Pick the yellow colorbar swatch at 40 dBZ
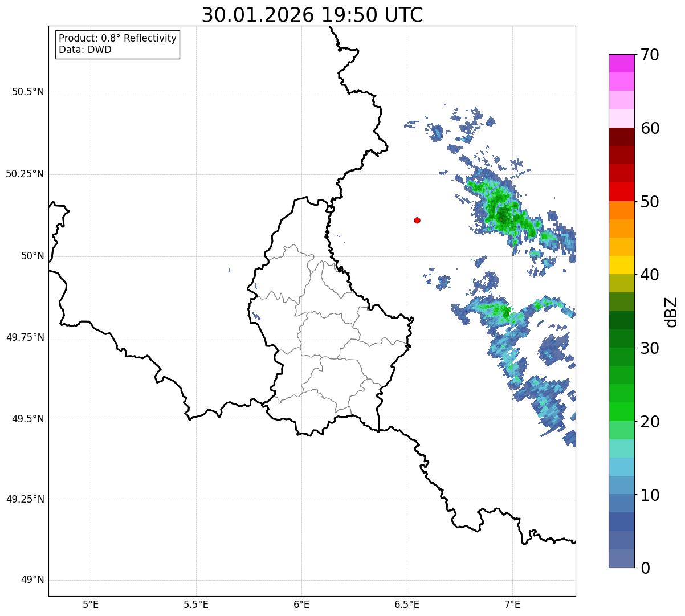 coord(621,265)
